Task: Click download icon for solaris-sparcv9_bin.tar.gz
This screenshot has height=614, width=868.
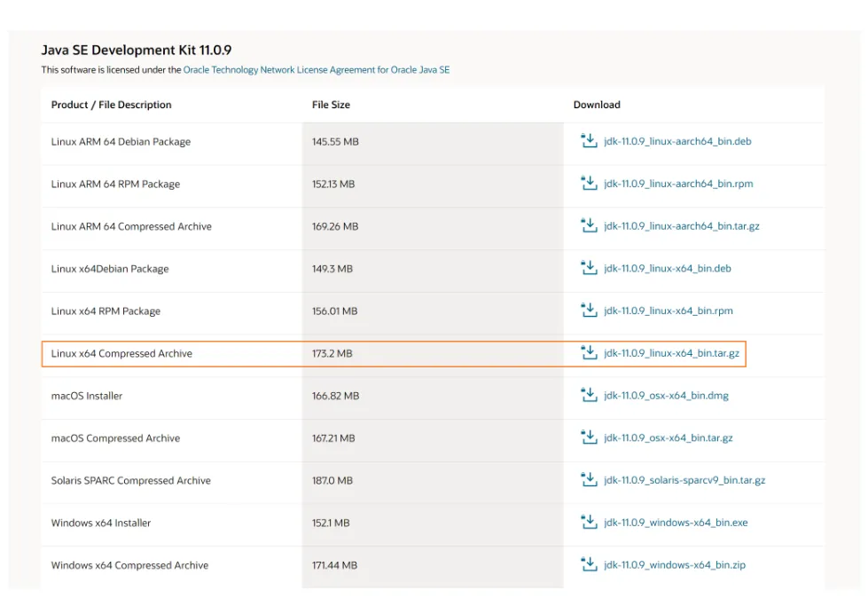Action: pyautogui.click(x=589, y=480)
